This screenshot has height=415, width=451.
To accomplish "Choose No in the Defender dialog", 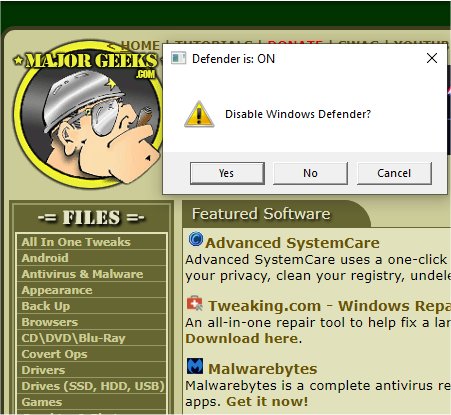I will pos(310,173).
